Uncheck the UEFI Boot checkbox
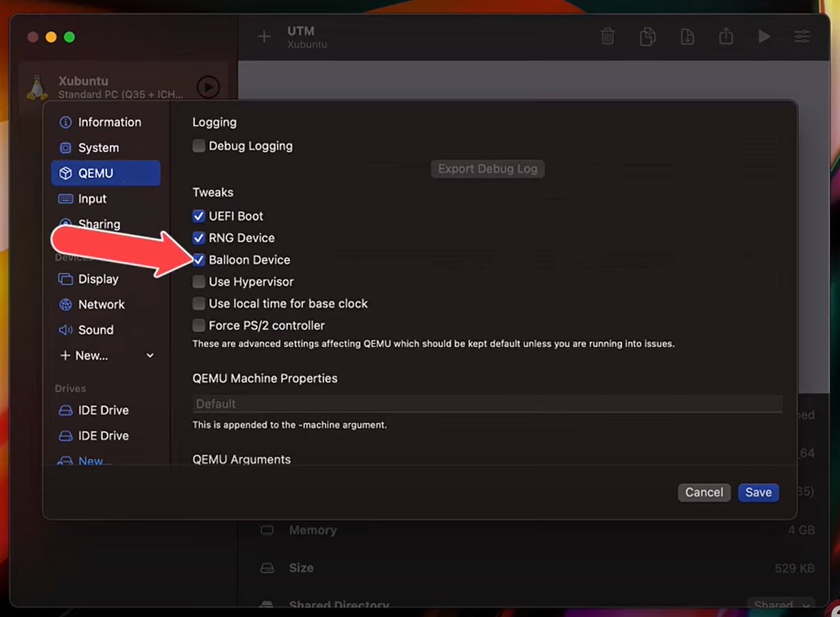The width and height of the screenshot is (840, 617). (199, 216)
